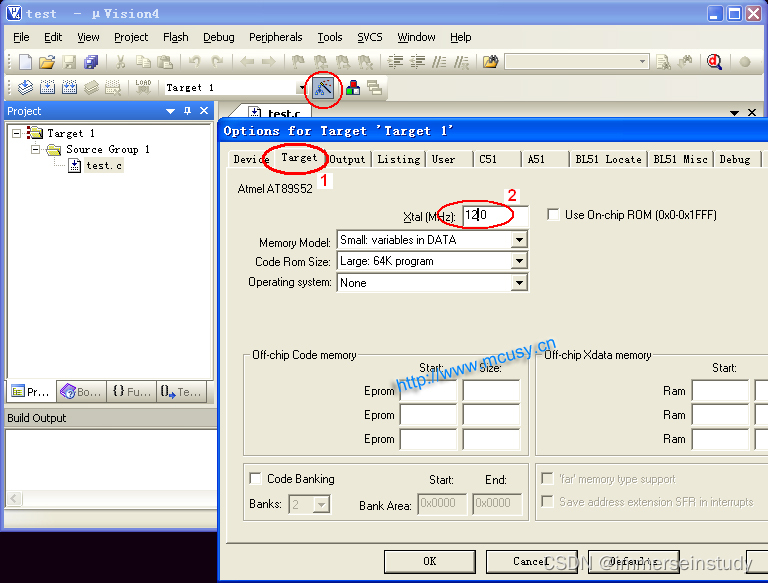This screenshot has width=768, height=583.
Task: Switch to the Books panel tab
Action: click(x=81, y=391)
